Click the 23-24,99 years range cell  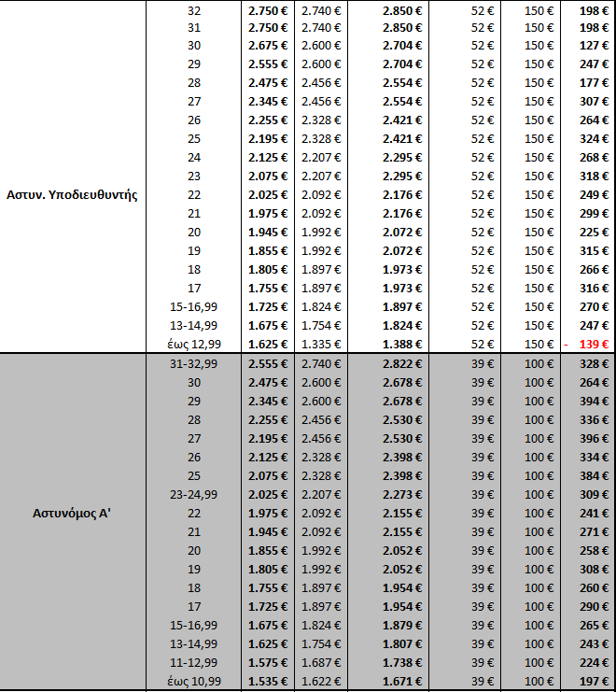[193, 494]
